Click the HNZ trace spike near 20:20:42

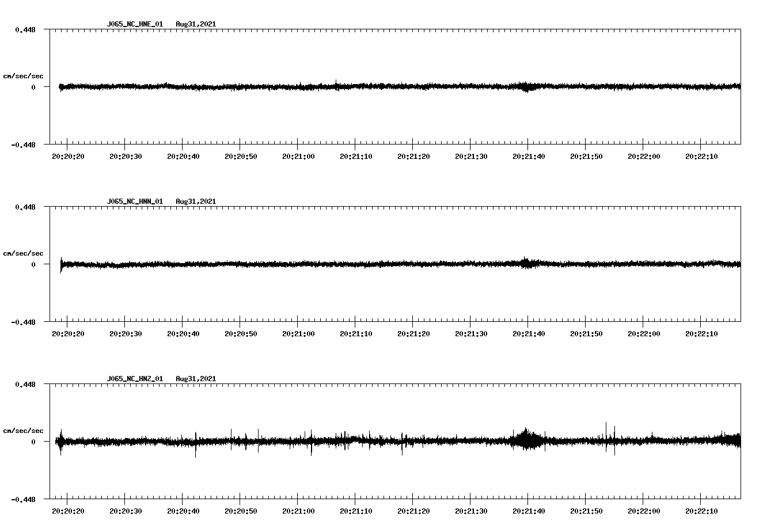point(196,444)
